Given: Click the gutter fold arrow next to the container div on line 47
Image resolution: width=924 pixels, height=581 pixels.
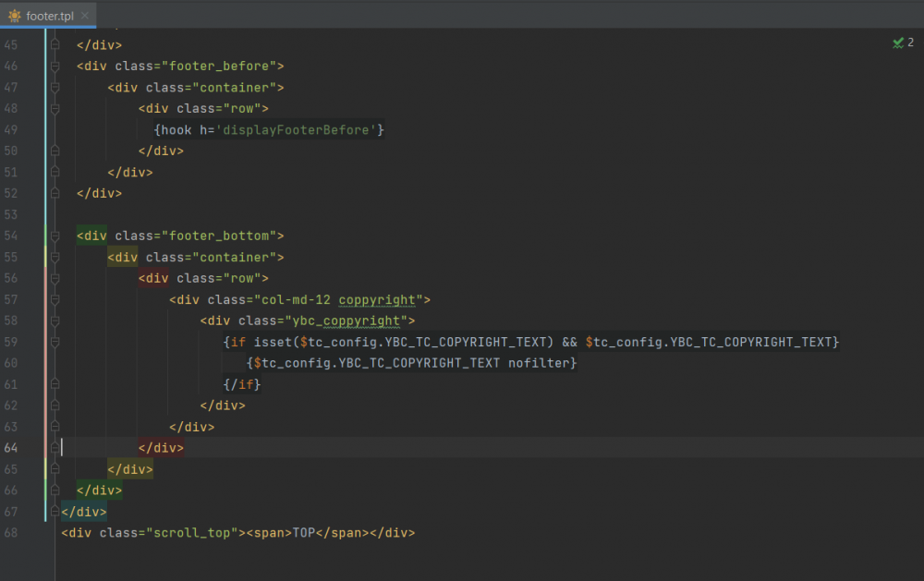Looking at the screenshot, I should pyautogui.click(x=55, y=87).
